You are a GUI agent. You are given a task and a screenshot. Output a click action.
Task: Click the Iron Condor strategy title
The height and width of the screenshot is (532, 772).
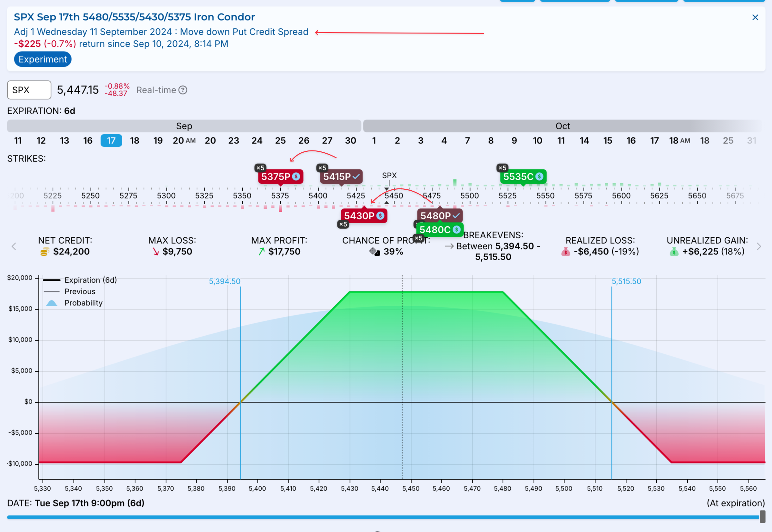click(134, 17)
